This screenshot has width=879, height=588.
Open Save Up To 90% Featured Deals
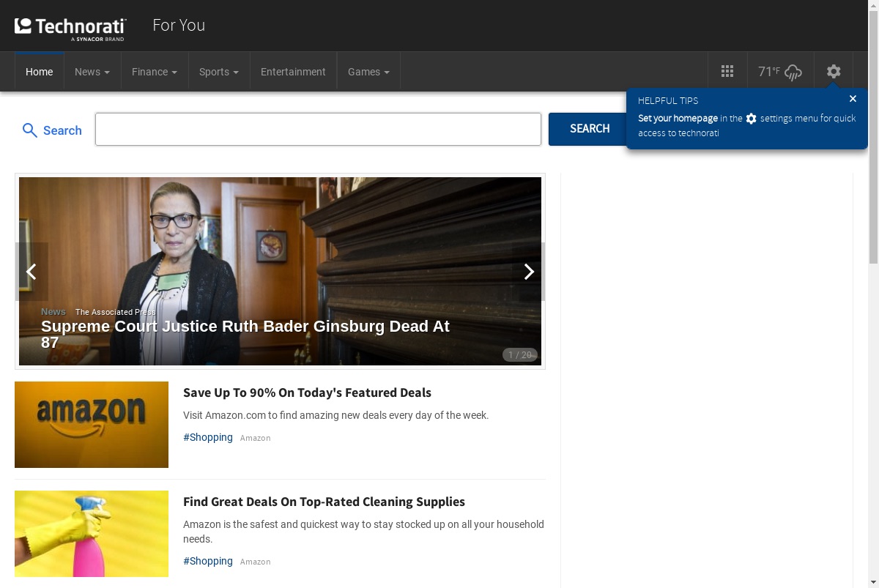point(307,392)
